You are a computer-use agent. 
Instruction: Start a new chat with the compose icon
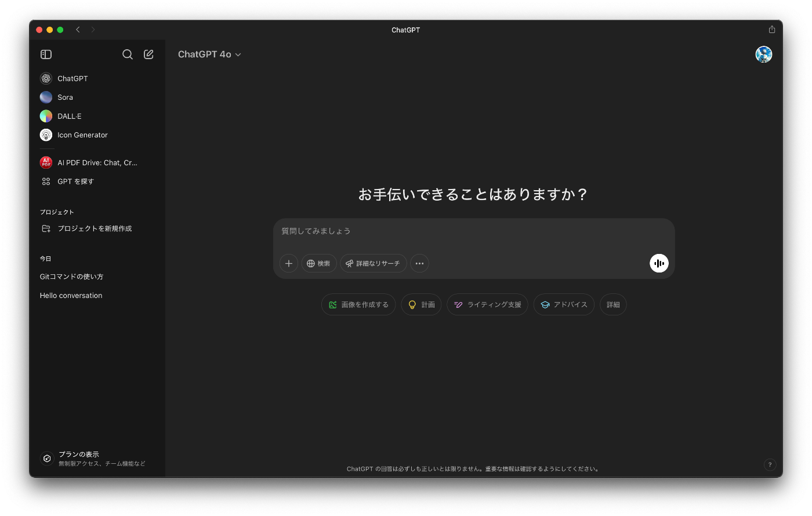coord(148,54)
